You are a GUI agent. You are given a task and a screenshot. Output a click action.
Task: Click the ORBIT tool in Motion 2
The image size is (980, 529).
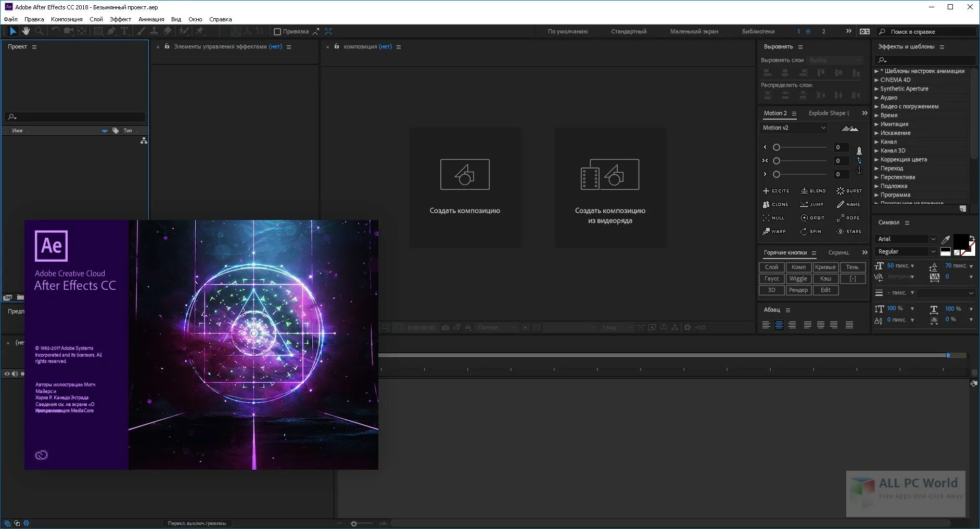812,218
